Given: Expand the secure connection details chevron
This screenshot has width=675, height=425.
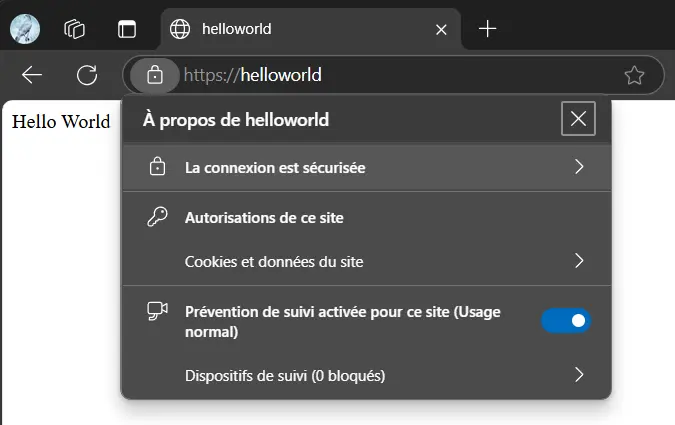Looking at the screenshot, I should [x=579, y=167].
